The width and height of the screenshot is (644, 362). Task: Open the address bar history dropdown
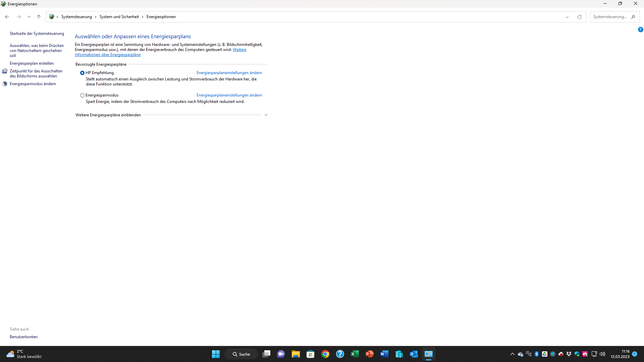[567, 17]
